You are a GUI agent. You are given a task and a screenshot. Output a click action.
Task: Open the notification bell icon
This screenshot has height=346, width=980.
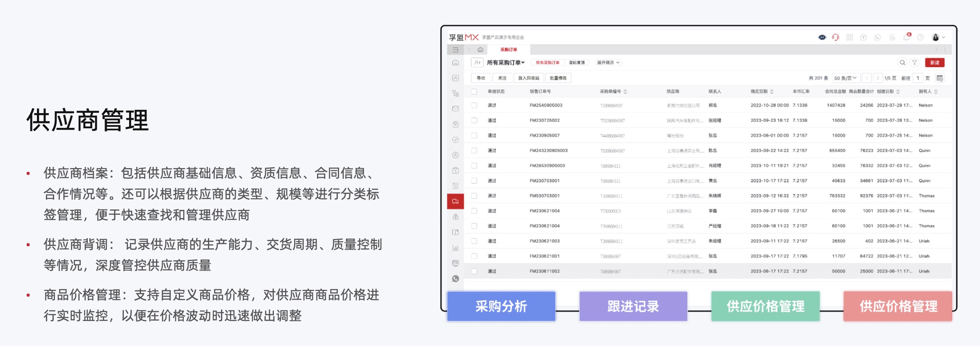click(906, 37)
